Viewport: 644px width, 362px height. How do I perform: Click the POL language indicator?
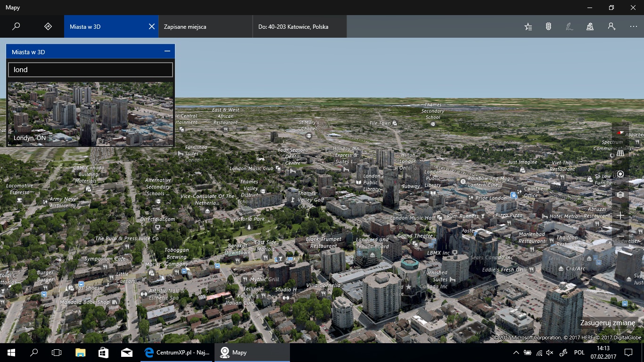tap(579, 352)
